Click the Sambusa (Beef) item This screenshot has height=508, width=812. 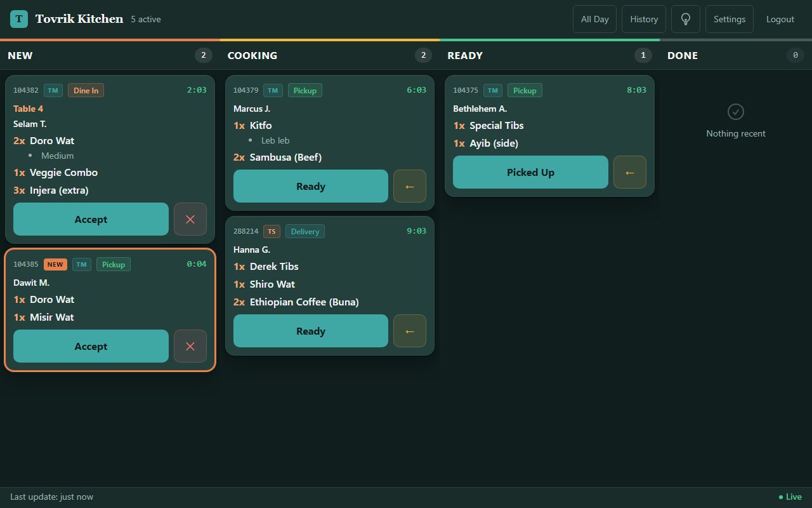pos(285,157)
